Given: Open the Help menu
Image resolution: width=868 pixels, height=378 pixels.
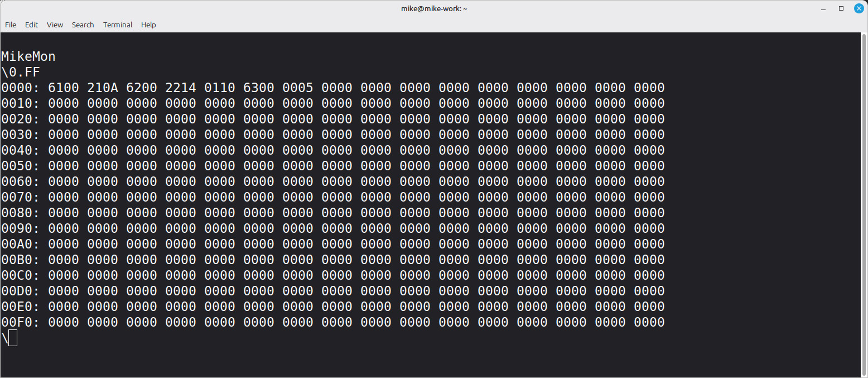Looking at the screenshot, I should (148, 25).
